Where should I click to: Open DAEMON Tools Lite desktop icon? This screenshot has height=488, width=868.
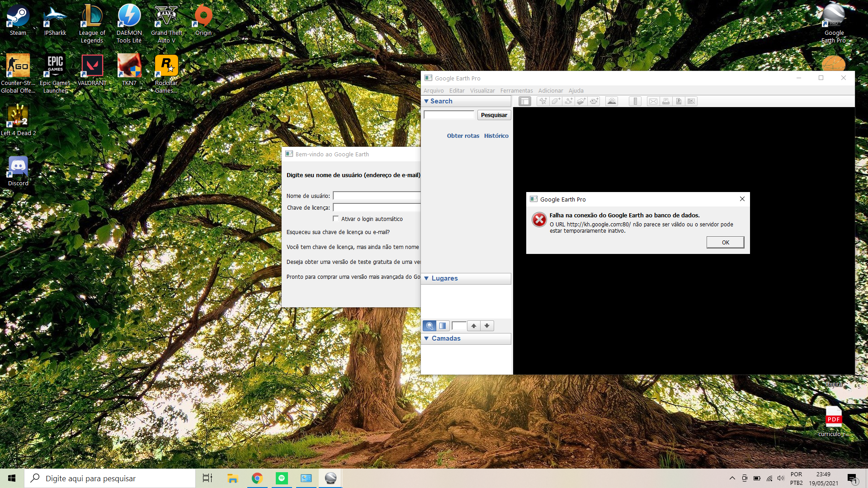[129, 24]
